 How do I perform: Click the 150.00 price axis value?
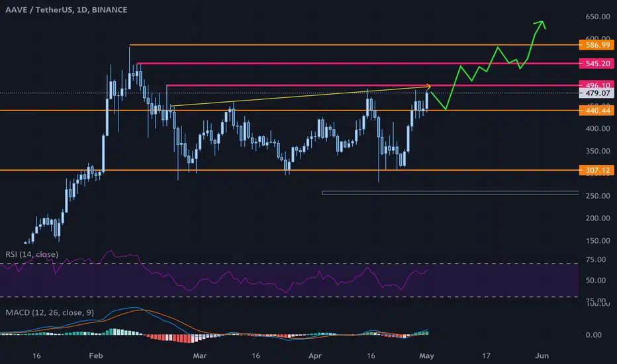tap(597, 240)
